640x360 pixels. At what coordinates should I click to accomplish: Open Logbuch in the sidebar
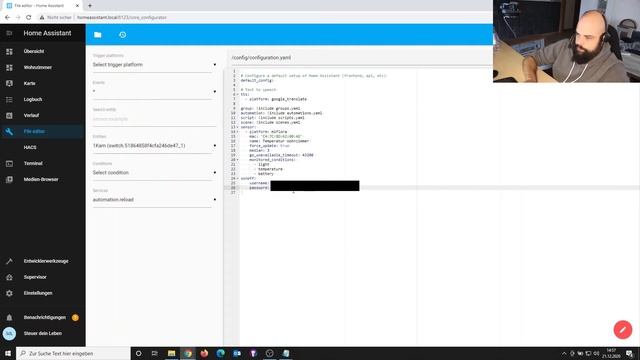click(33, 99)
